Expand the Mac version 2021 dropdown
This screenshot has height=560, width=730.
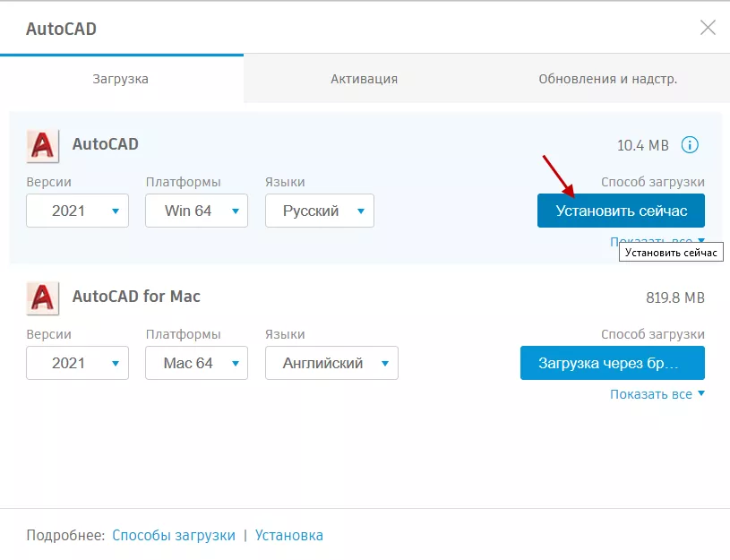[78, 364]
